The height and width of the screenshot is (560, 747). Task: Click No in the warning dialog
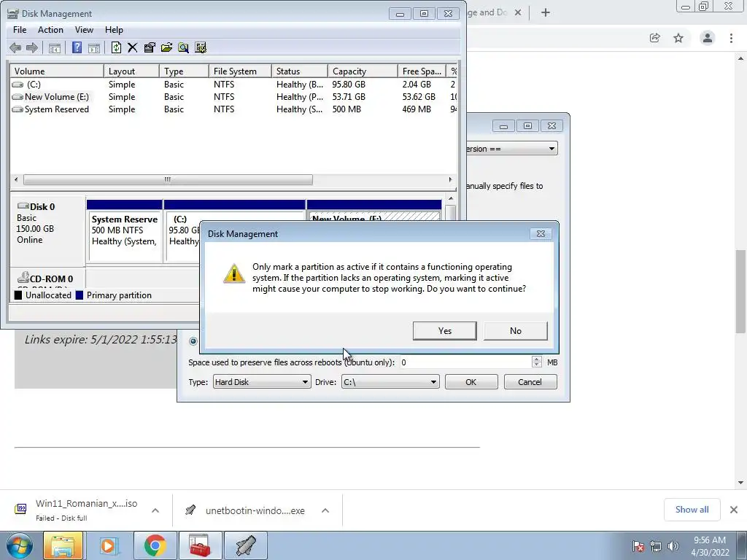coord(516,331)
